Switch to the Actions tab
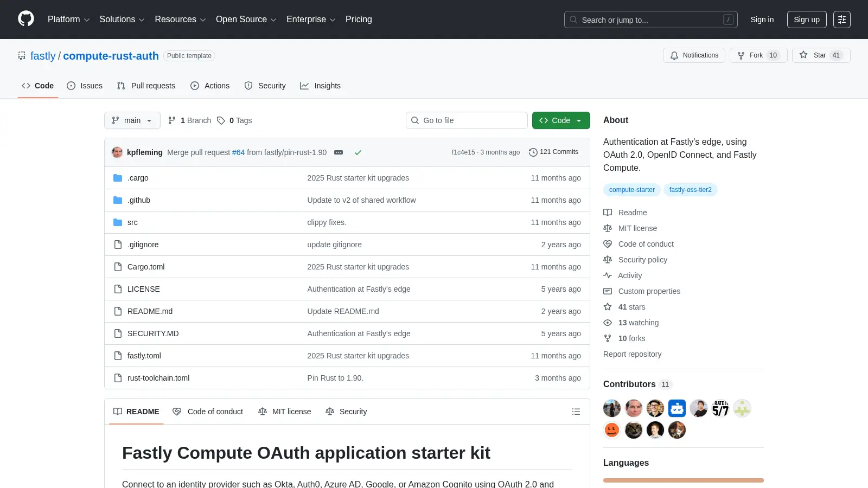Viewport: 868px width, 488px height. 210,86
